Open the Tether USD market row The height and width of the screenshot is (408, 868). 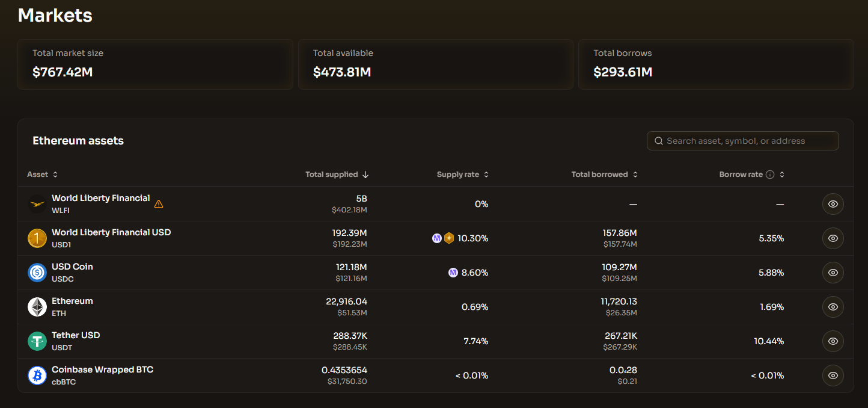point(76,335)
